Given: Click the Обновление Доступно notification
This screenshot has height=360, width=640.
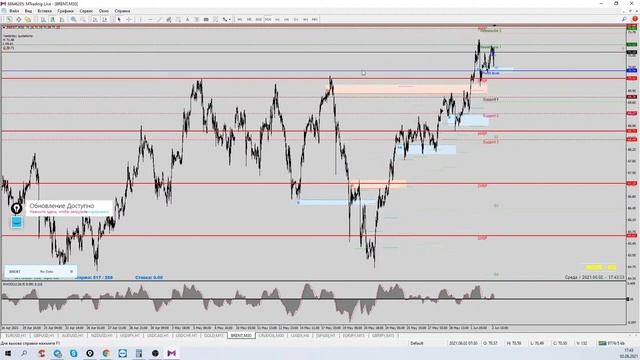Looking at the screenshot, I should point(69,208).
